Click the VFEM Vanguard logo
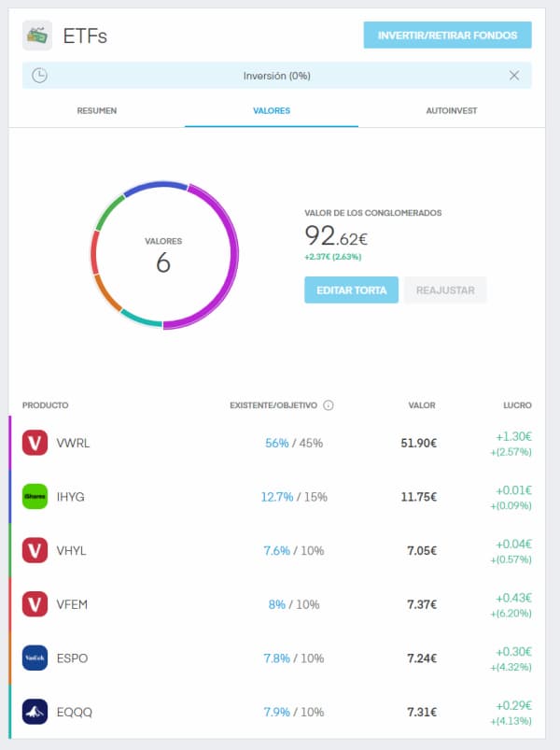 35,604
